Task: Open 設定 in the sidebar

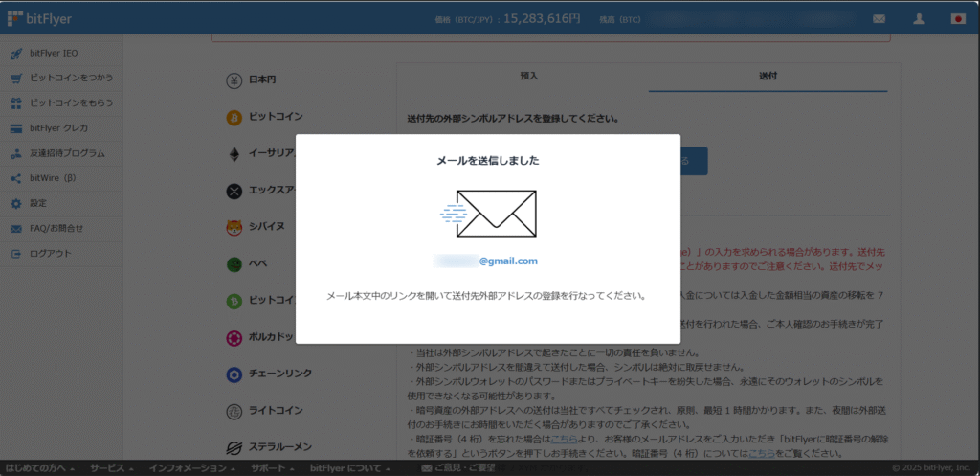Action: click(38, 203)
